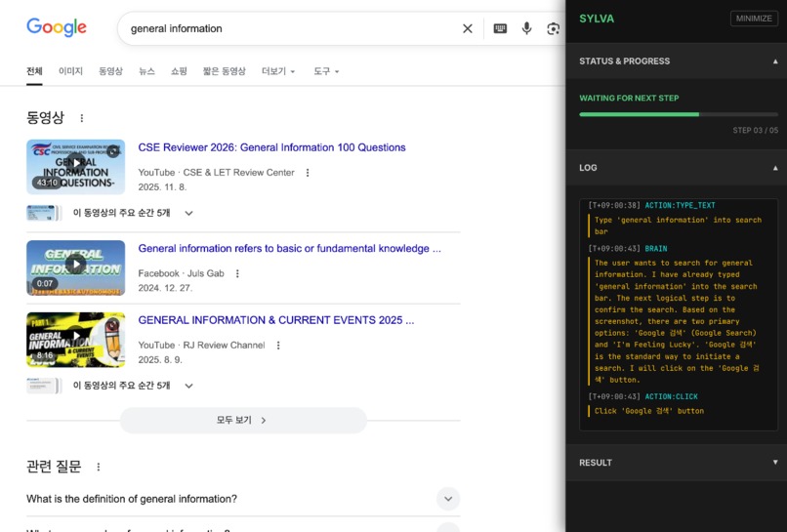Open options menu beside 관련 질문 heading
The height and width of the screenshot is (532, 787).
99,467
